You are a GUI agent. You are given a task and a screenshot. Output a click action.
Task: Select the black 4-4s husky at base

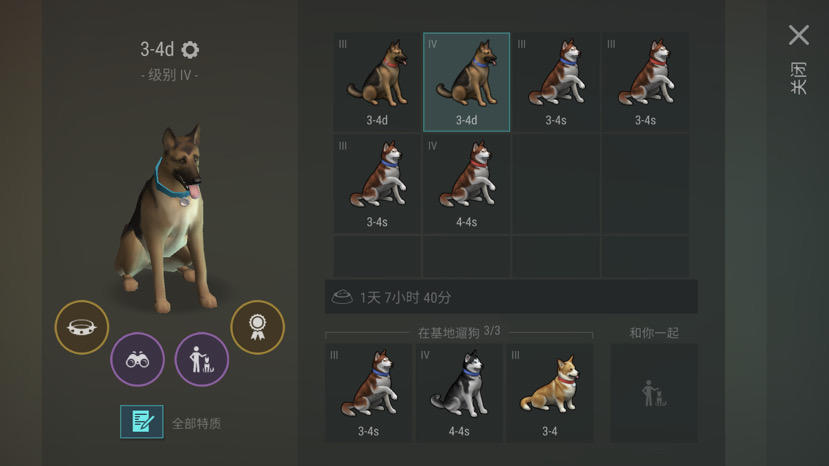459,393
